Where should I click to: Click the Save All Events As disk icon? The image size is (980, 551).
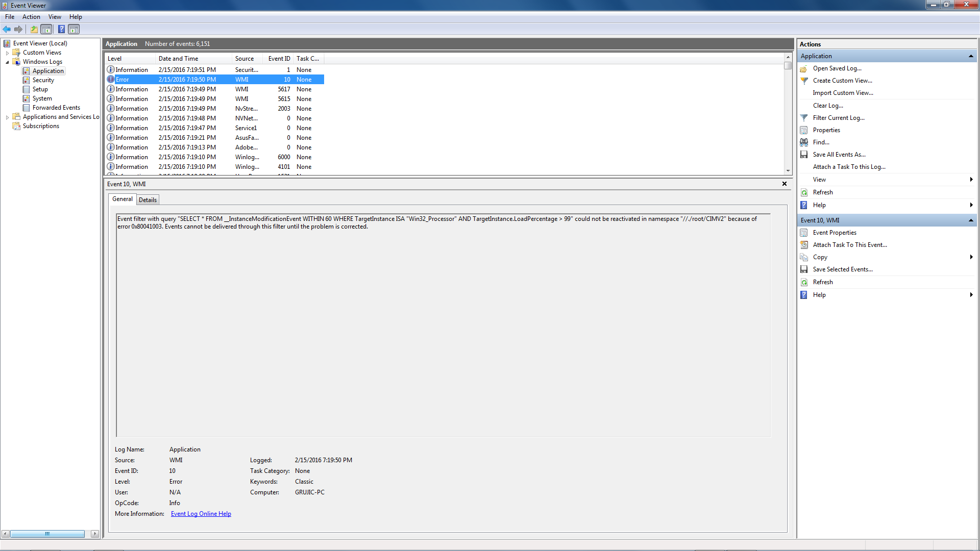click(804, 155)
